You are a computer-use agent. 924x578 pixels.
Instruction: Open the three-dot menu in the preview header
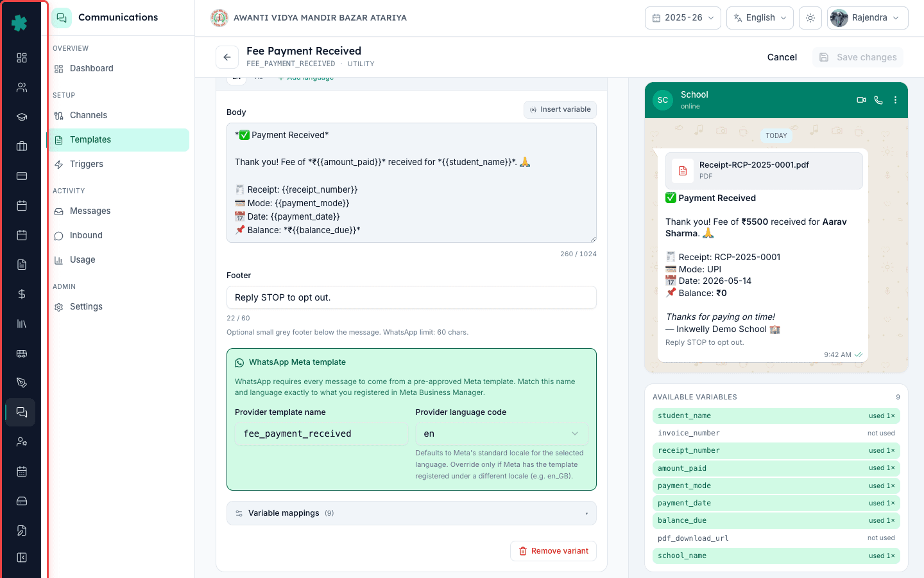click(896, 100)
